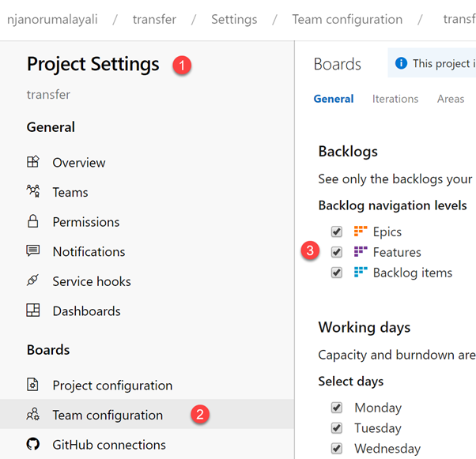Click the Dashboards layout icon
Viewport: 476px width, 459px height.
click(32, 310)
